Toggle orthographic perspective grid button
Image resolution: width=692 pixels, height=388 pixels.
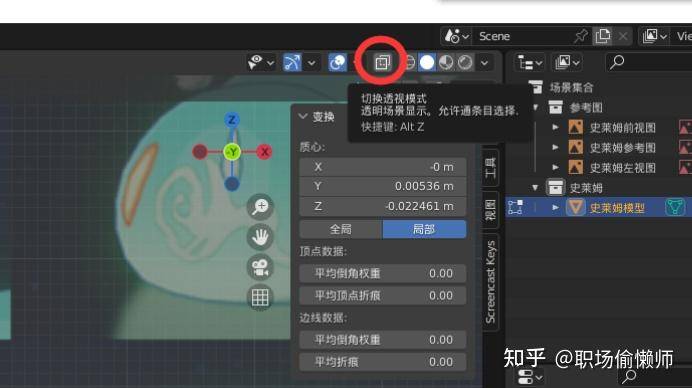(260, 298)
